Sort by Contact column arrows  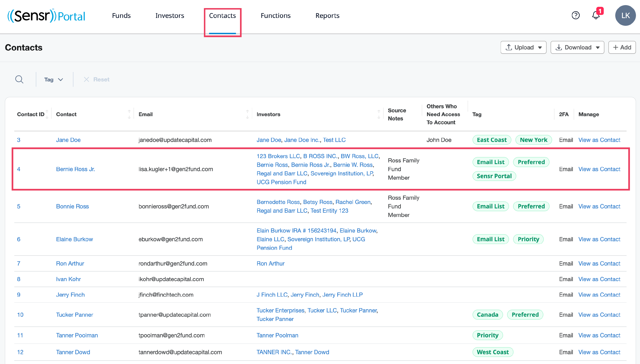coord(129,114)
